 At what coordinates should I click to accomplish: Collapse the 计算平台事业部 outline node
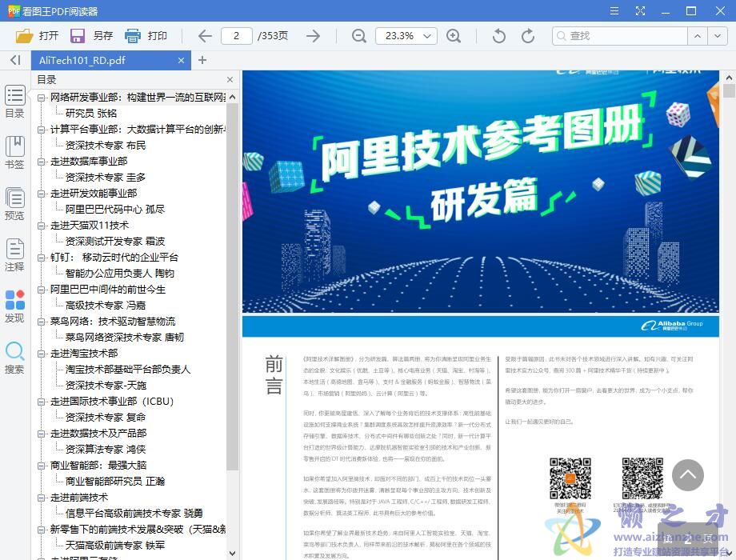(42, 130)
